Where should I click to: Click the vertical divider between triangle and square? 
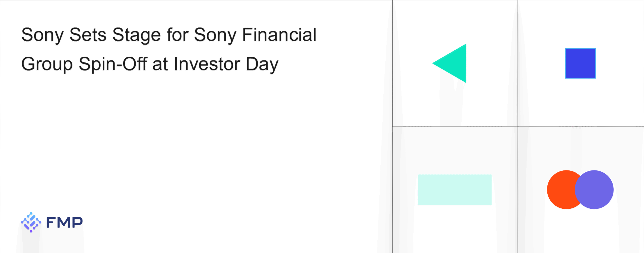(518, 63)
